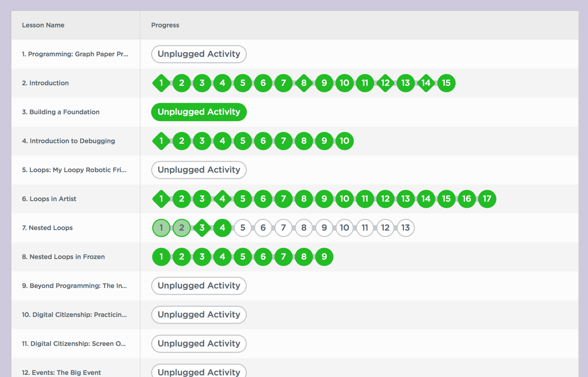
Task: Select diamond puzzle 14 in Introduction lesson
Action: click(426, 83)
